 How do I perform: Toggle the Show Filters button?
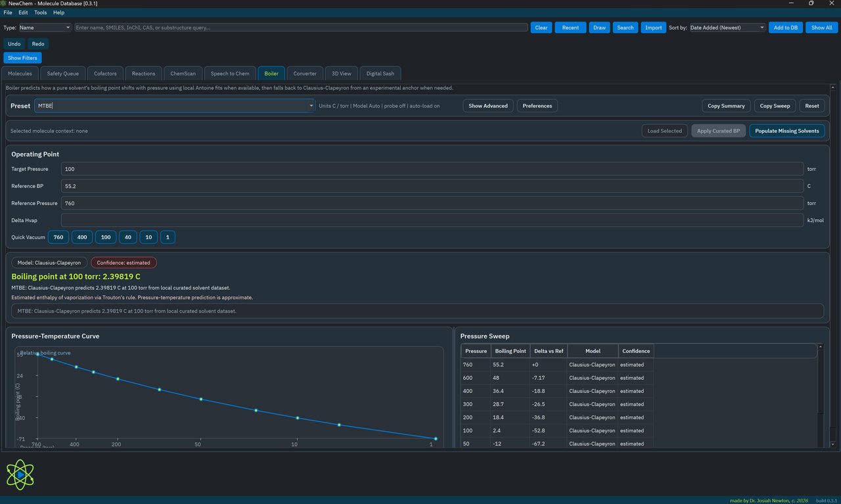22,58
